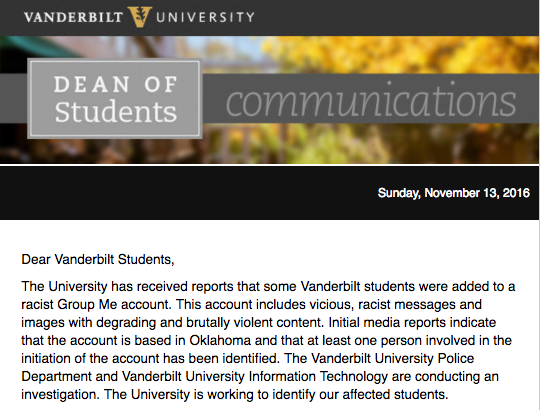The image size is (540, 410).
Task: Click the phrase Initial media reports indicate
Action: 412,323
